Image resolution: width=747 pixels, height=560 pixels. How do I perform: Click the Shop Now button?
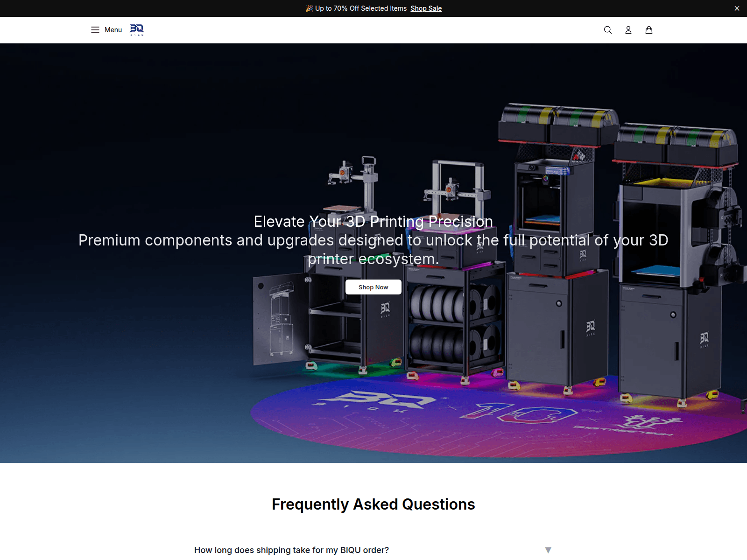click(373, 287)
